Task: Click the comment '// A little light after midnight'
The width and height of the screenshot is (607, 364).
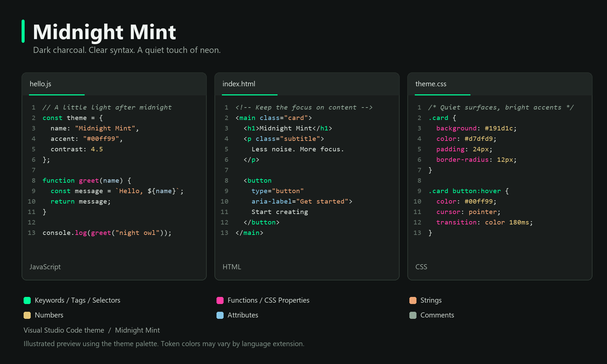Action: (x=107, y=108)
